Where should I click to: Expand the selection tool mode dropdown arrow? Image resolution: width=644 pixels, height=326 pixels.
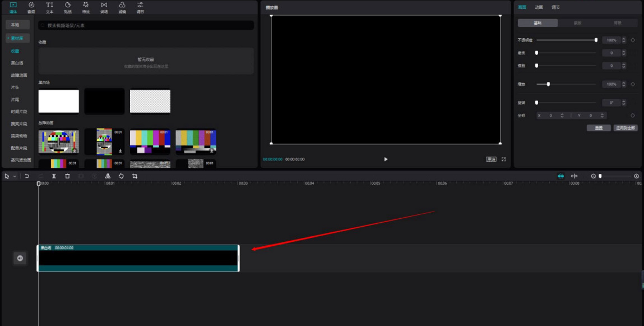click(15, 176)
